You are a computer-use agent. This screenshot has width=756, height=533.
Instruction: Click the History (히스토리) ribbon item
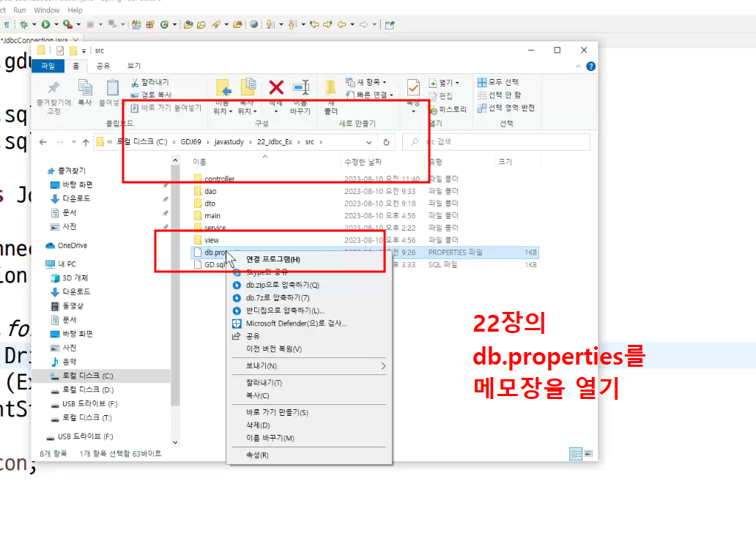coord(448,110)
